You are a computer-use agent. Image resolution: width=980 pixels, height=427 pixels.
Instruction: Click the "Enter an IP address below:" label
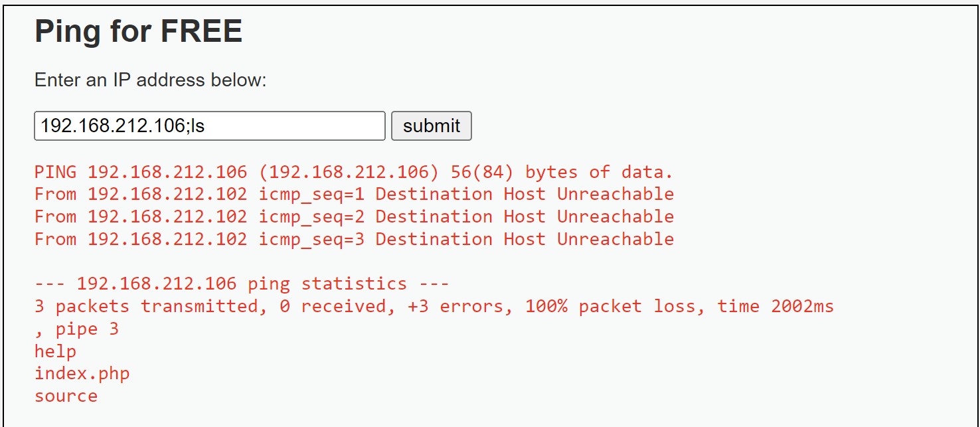click(150, 80)
